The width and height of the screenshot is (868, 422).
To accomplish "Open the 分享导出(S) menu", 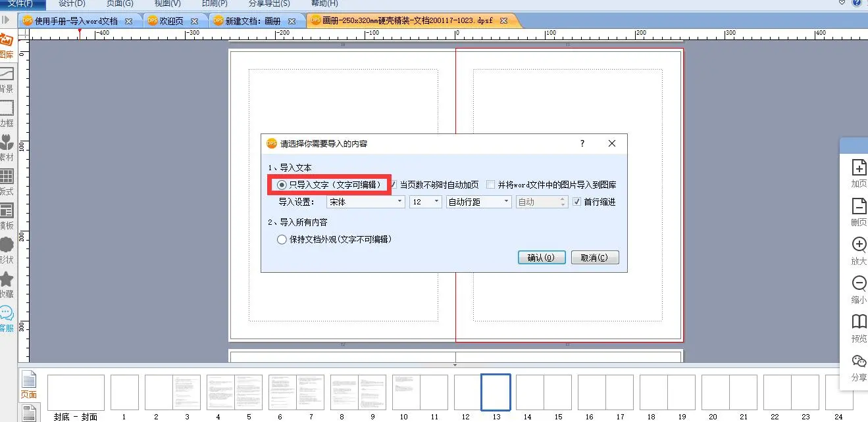I will (269, 4).
